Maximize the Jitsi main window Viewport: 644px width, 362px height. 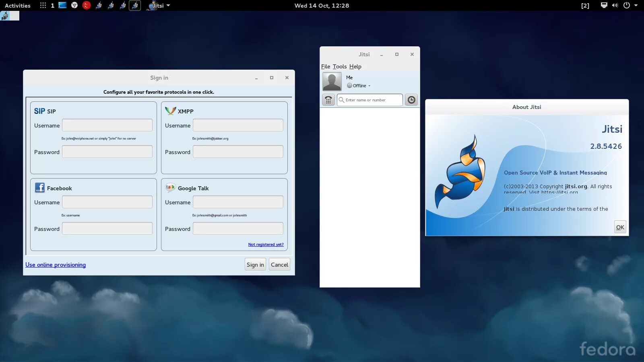(397, 54)
